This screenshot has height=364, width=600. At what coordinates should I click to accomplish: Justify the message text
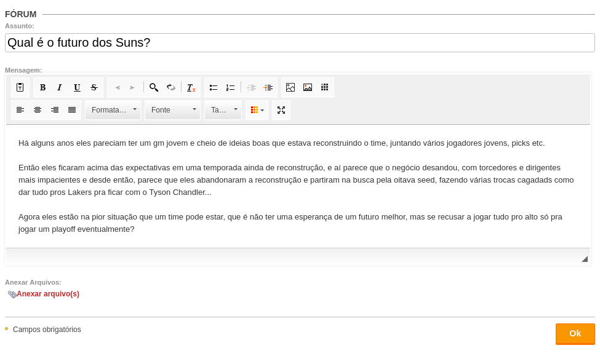[72, 110]
